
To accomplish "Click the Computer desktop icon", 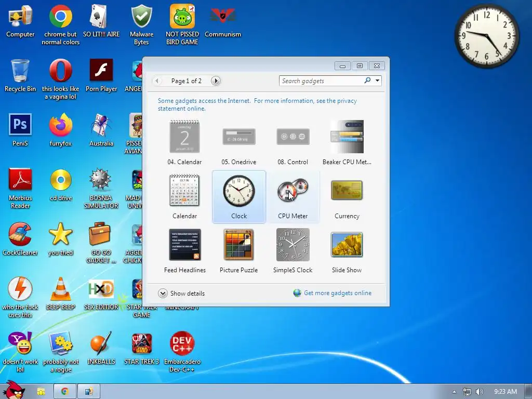I will tap(20, 21).
